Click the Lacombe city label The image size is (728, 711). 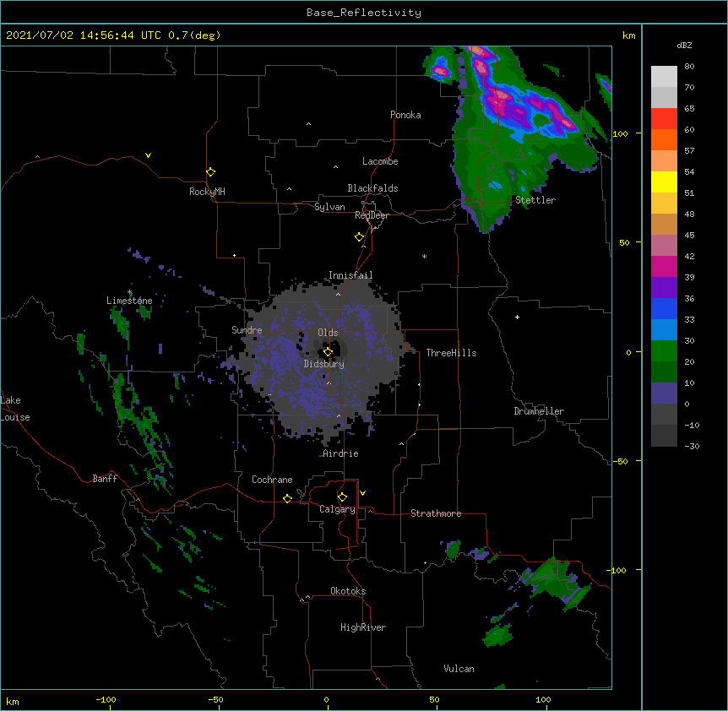[x=380, y=161]
